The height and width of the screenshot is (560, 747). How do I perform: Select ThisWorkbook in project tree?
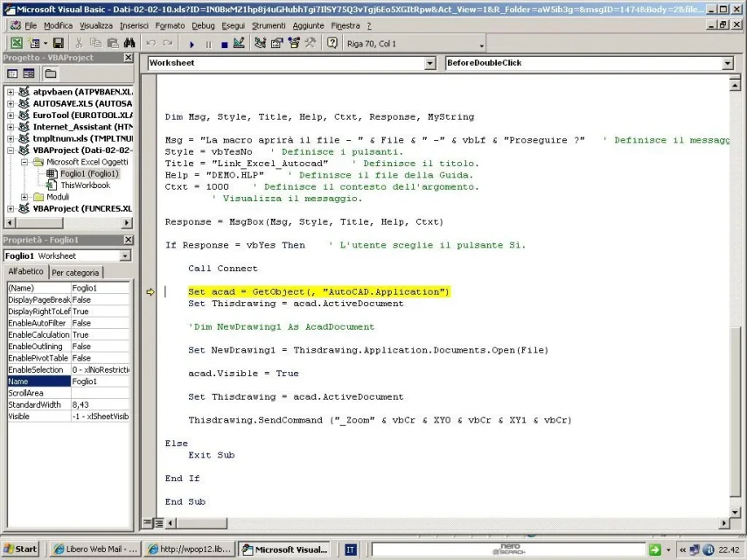coord(85,185)
